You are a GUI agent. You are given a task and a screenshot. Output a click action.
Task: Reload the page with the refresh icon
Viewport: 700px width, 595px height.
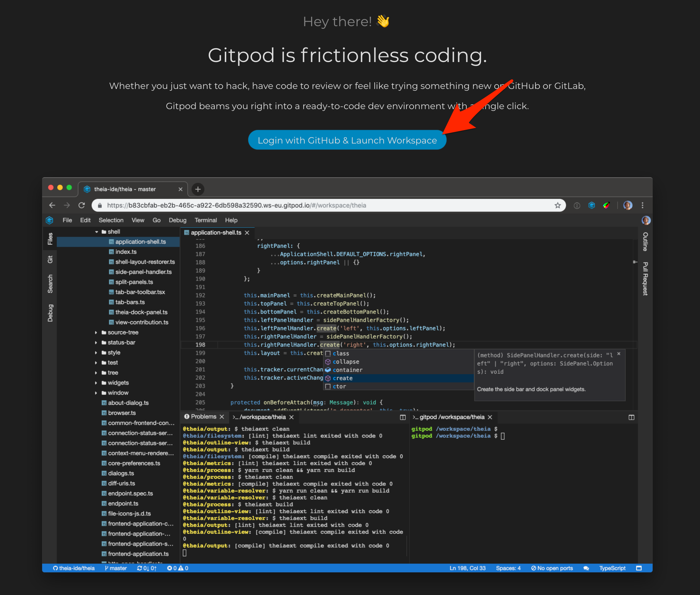click(x=82, y=205)
